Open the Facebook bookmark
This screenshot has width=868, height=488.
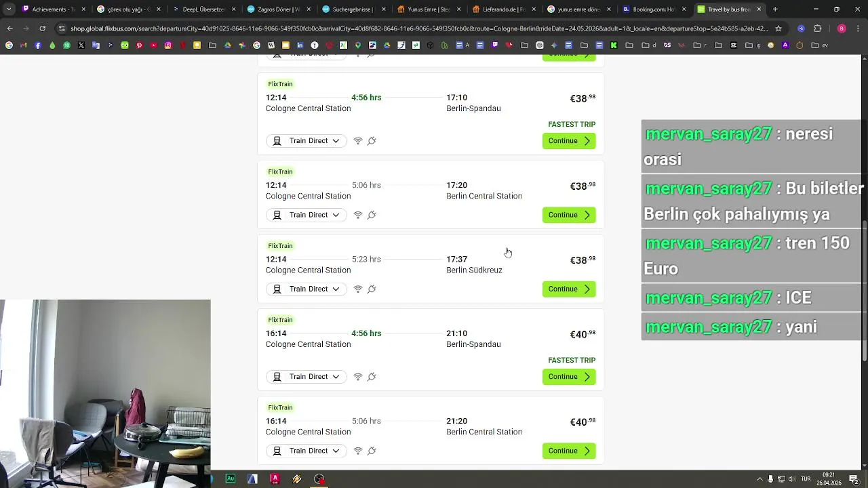[x=38, y=45]
